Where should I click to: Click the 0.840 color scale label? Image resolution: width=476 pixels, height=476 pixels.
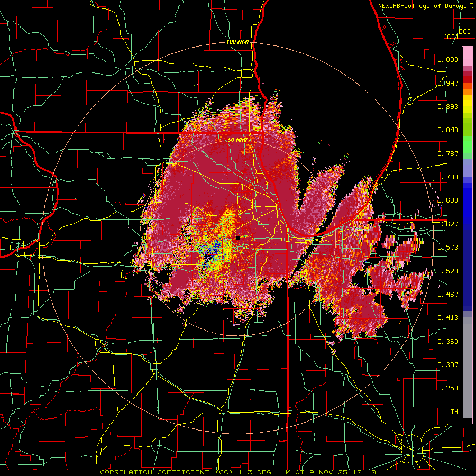coord(448,130)
